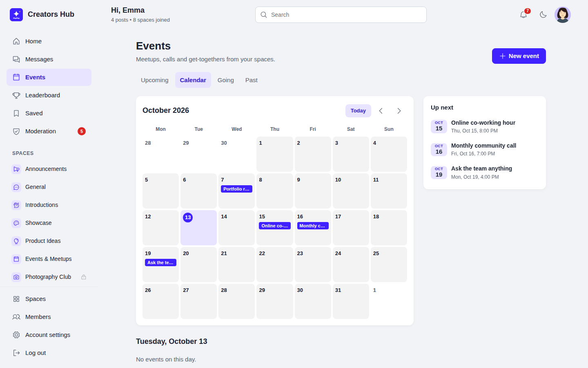Open Portfolio event on October 7

[x=237, y=189]
